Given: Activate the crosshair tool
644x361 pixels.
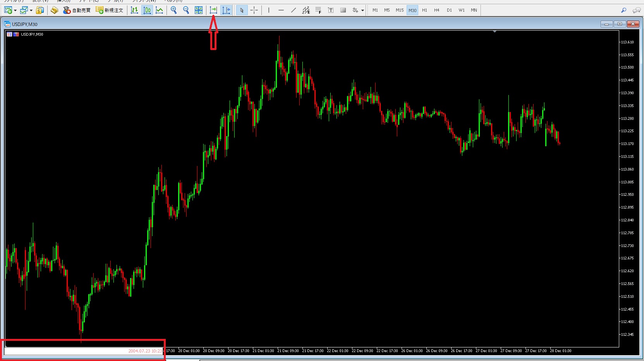Looking at the screenshot, I should [254, 10].
